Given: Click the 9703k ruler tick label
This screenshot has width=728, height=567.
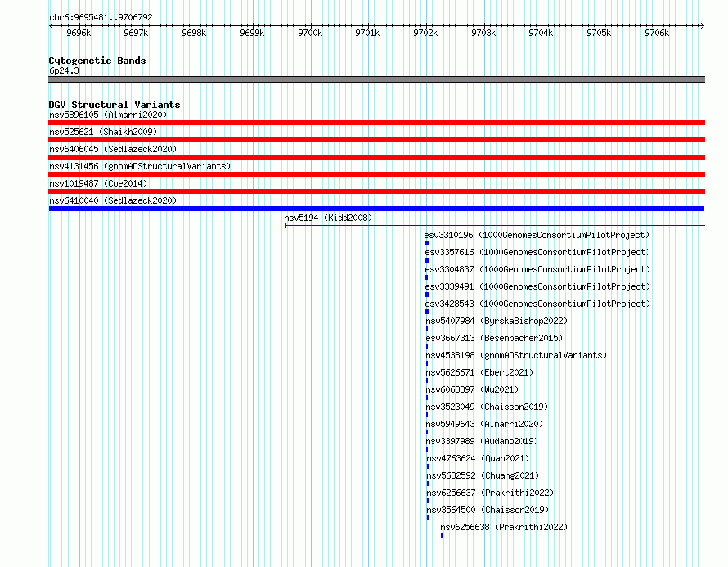Looking at the screenshot, I should [x=483, y=33].
